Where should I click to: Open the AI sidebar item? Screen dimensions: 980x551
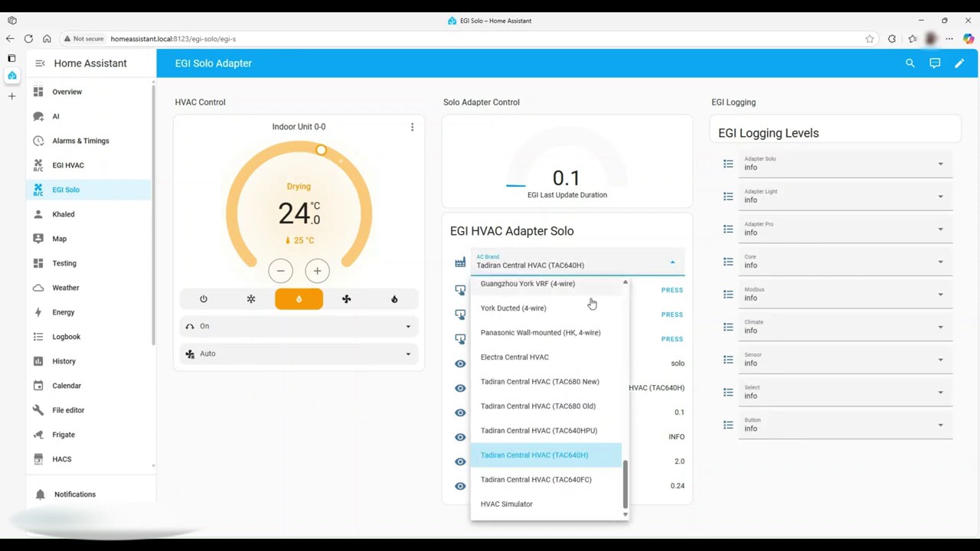coord(90,116)
